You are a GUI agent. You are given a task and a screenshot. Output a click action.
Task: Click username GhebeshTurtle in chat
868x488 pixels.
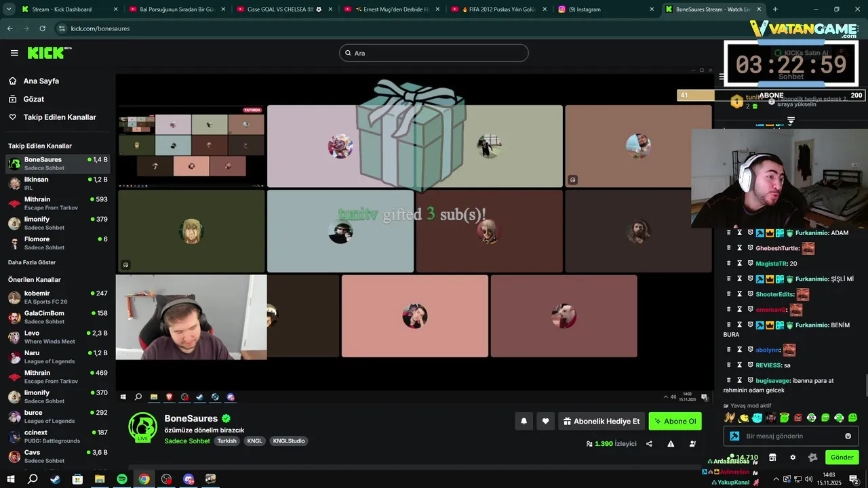778,248
